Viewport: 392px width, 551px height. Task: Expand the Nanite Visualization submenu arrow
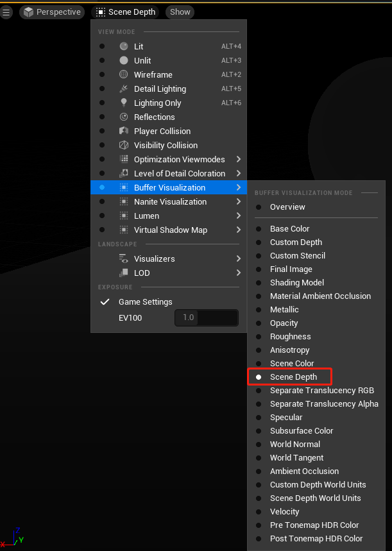[239, 201]
